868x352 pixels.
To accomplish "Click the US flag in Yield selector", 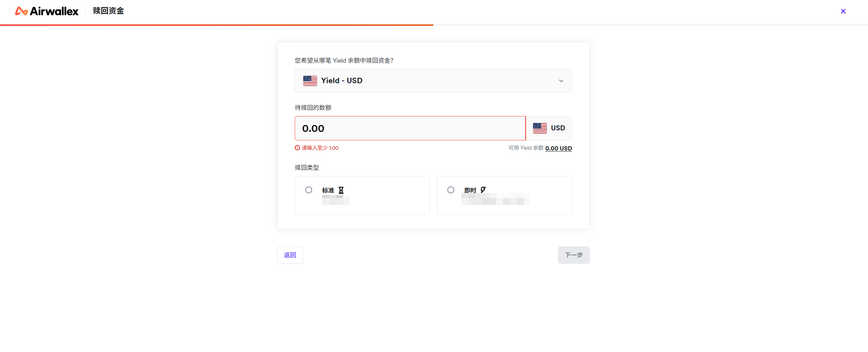I will pos(310,80).
